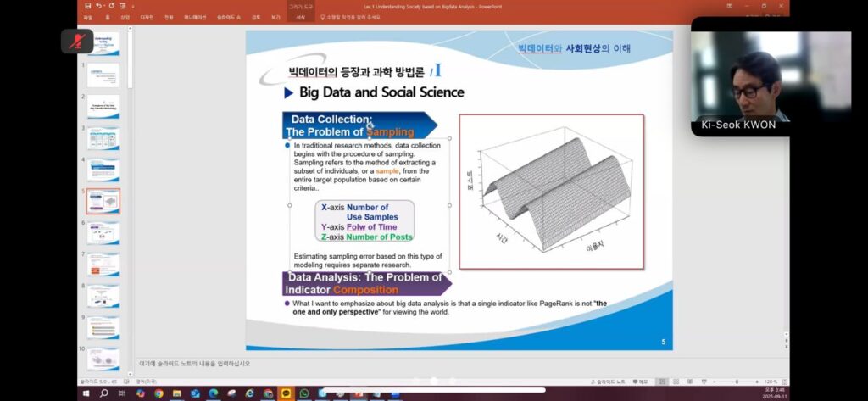Click 'Y-axis Folw of Time' text

(359, 227)
